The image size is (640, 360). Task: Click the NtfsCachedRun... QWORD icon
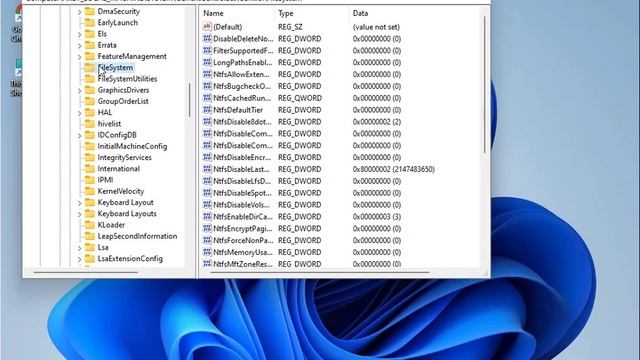(207, 98)
